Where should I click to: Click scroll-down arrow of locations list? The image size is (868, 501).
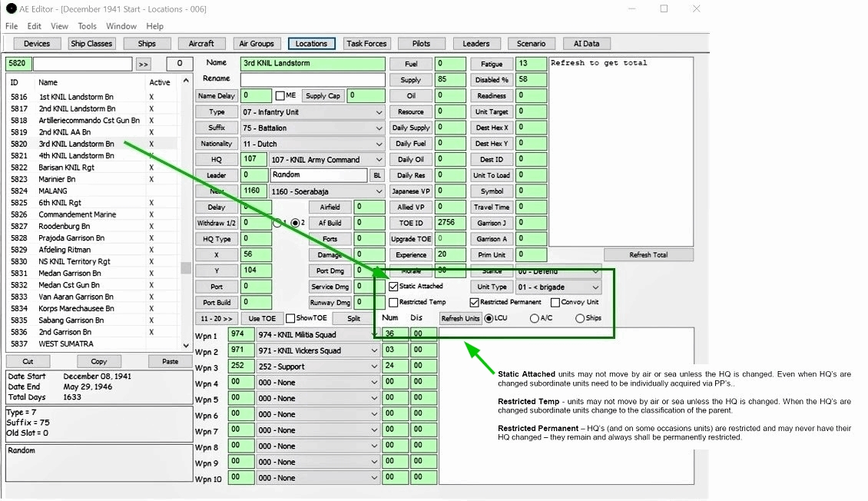tap(186, 346)
